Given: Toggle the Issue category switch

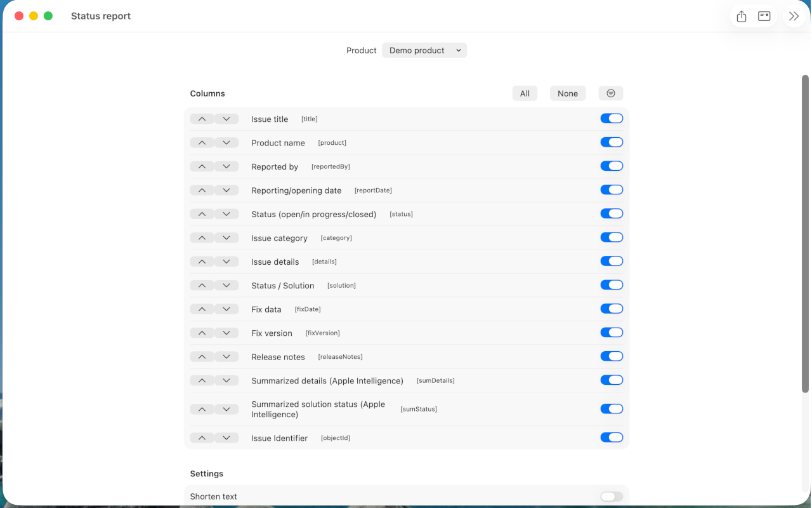Looking at the screenshot, I should pyautogui.click(x=612, y=237).
